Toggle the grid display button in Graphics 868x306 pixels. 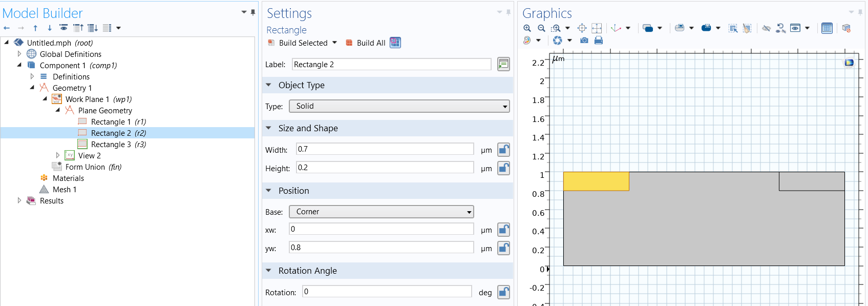827,28
